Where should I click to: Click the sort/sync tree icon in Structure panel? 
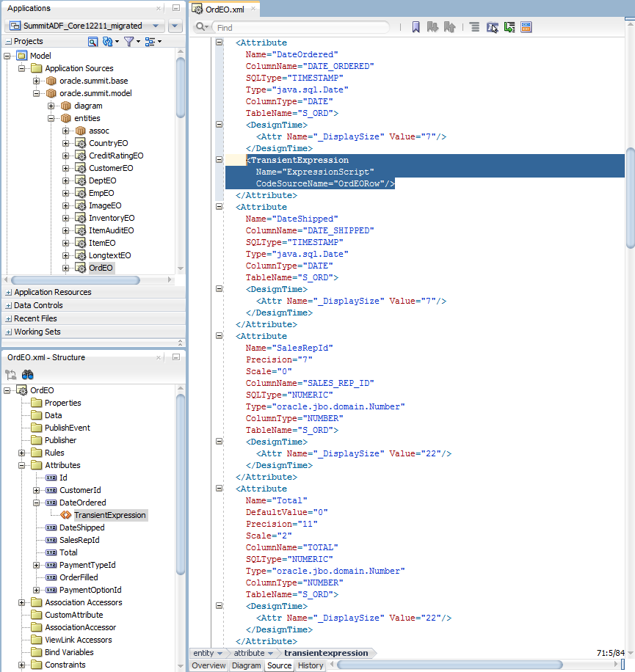point(11,375)
